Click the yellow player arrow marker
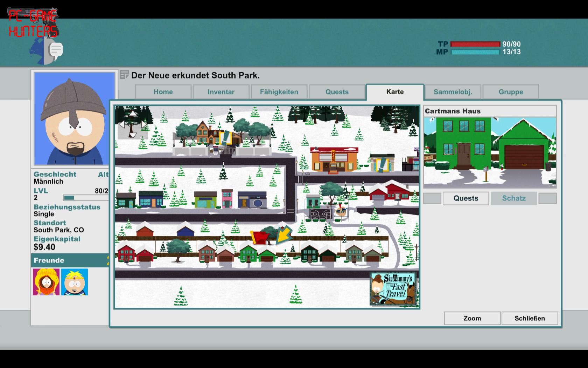The height and width of the screenshot is (368, 588). tap(285, 235)
